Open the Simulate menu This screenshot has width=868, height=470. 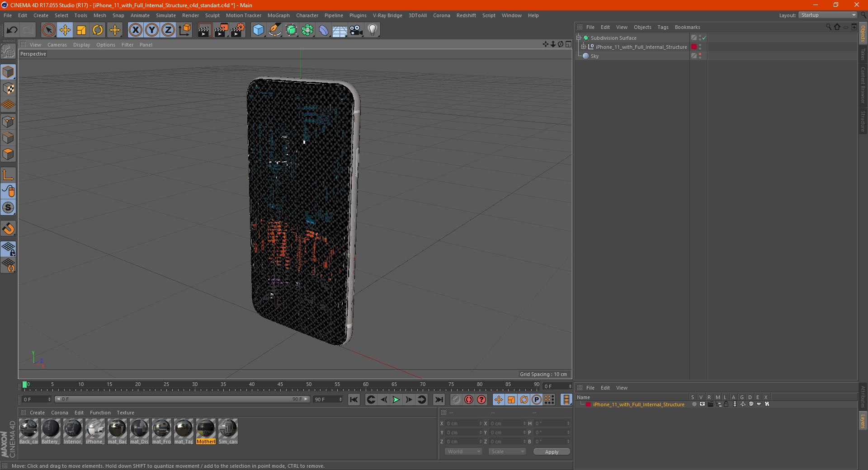tap(166, 15)
